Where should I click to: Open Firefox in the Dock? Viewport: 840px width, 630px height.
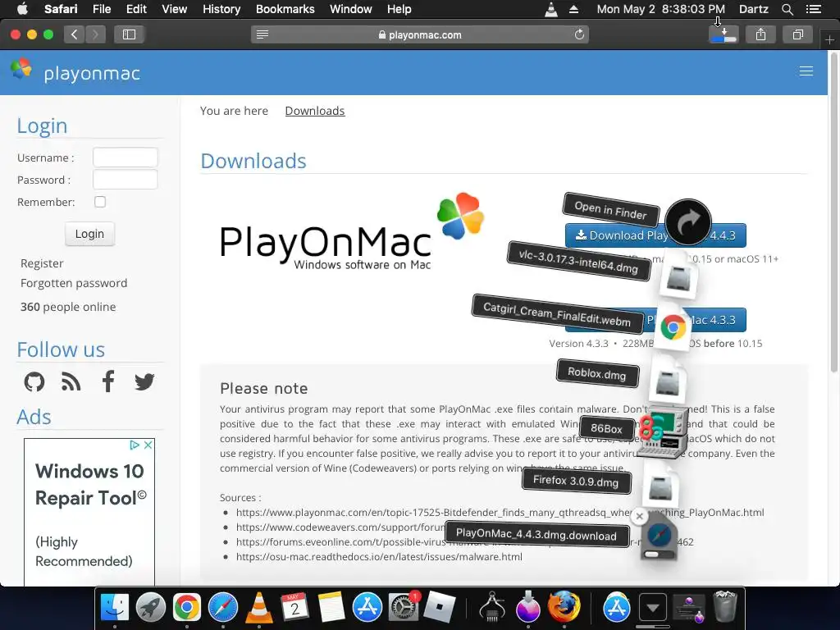pyautogui.click(x=564, y=608)
